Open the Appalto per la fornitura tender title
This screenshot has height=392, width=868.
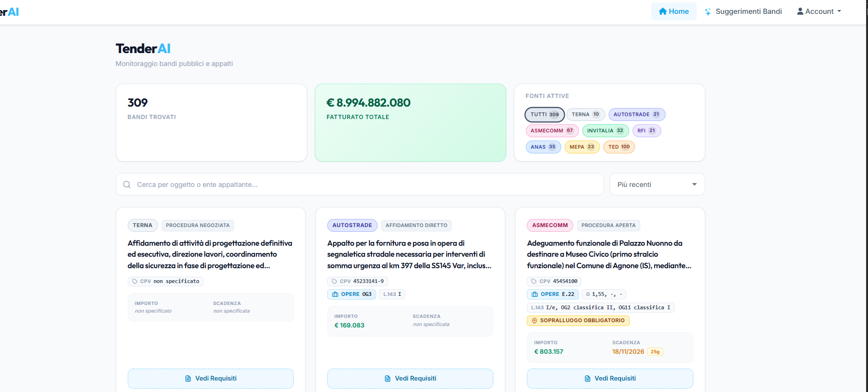tap(410, 254)
